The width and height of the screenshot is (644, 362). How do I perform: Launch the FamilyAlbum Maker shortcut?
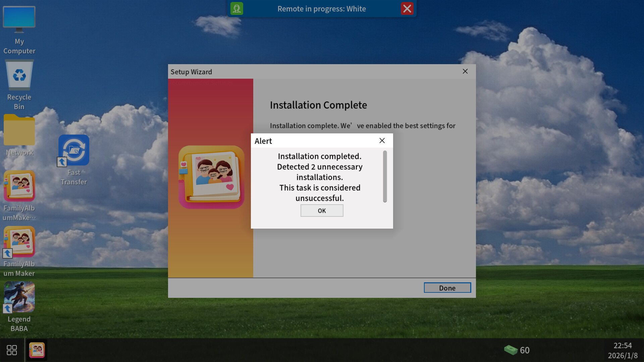tap(19, 241)
